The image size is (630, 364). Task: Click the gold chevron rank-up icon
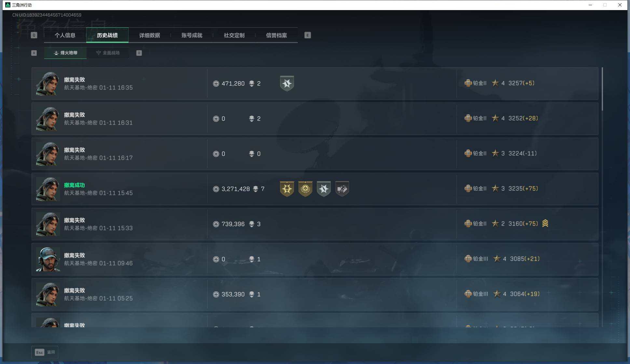pos(545,223)
